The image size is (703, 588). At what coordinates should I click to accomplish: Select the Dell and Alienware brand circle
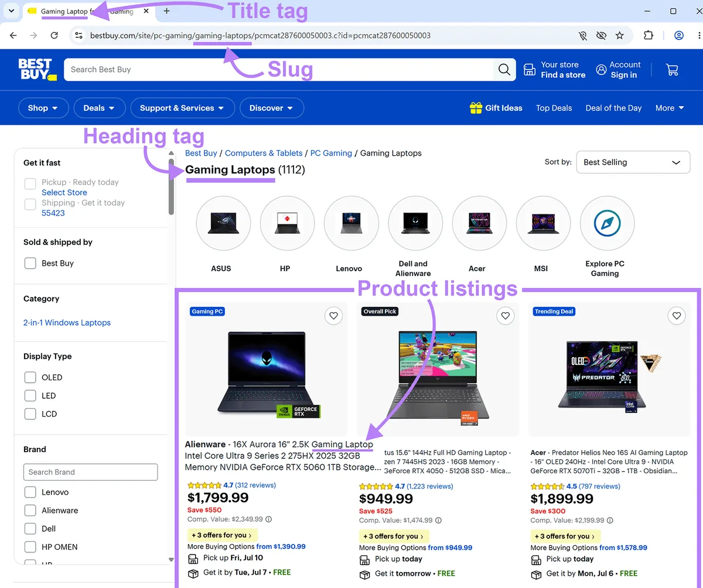415,223
